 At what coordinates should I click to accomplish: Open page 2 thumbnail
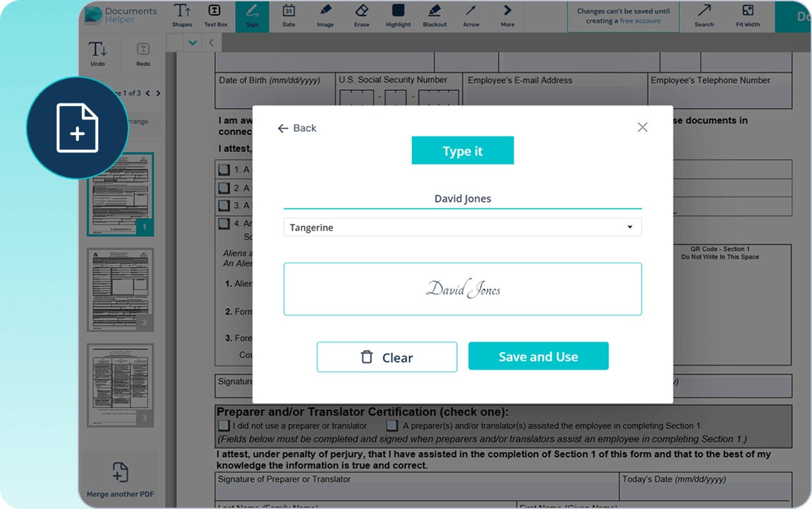coord(121,290)
